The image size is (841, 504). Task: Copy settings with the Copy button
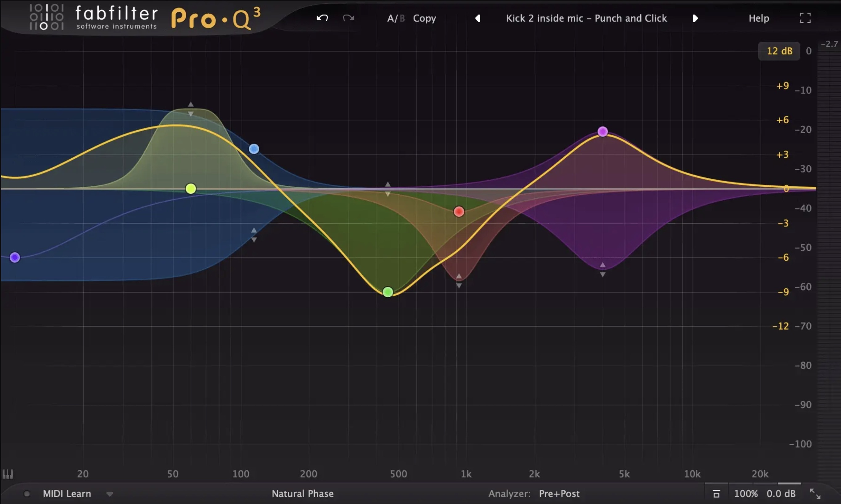(425, 18)
